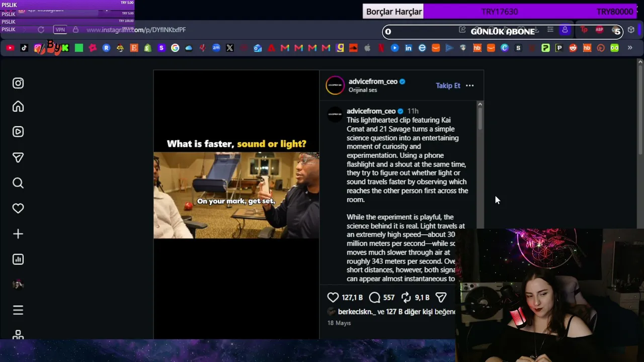Open the Zoom bookmark
Screen dimensions: 644x362
(x=216, y=48)
